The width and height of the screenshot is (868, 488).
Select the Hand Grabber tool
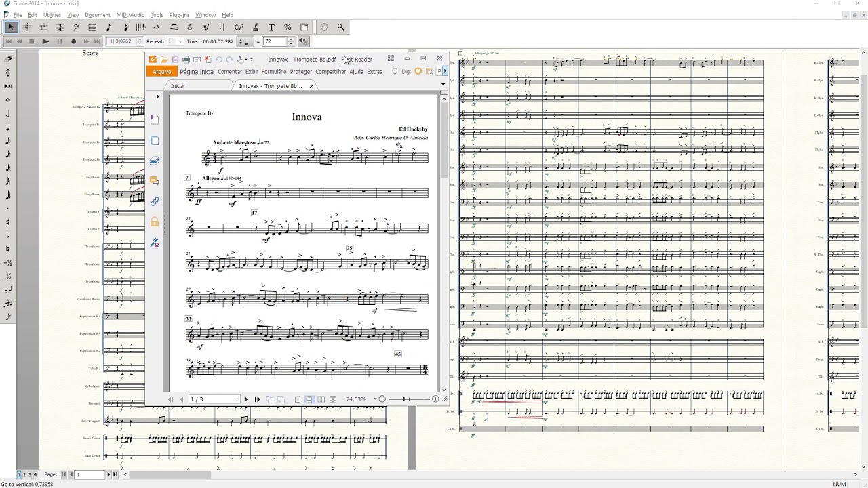click(x=324, y=27)
